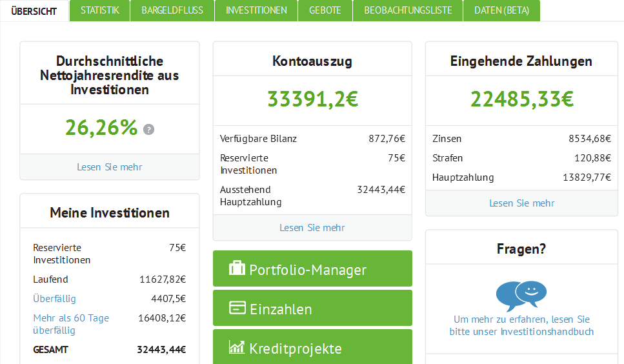Open the Portfolio-Manager button
624x364 pixels.
(x=312, y=268)
